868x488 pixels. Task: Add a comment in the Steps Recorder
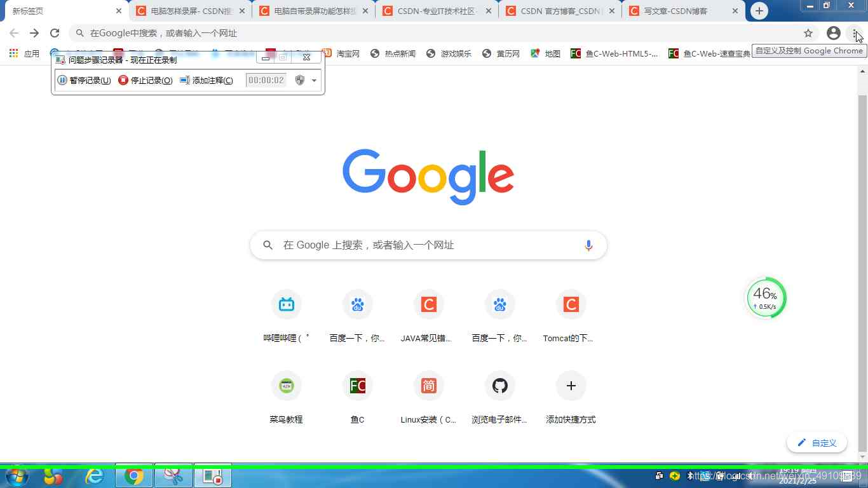[x=207, y=80]
